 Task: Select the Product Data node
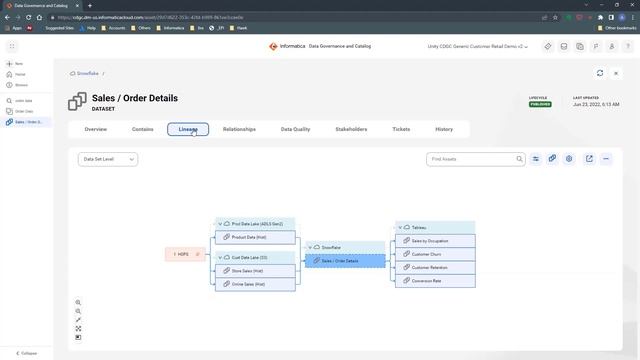point(255,237)
